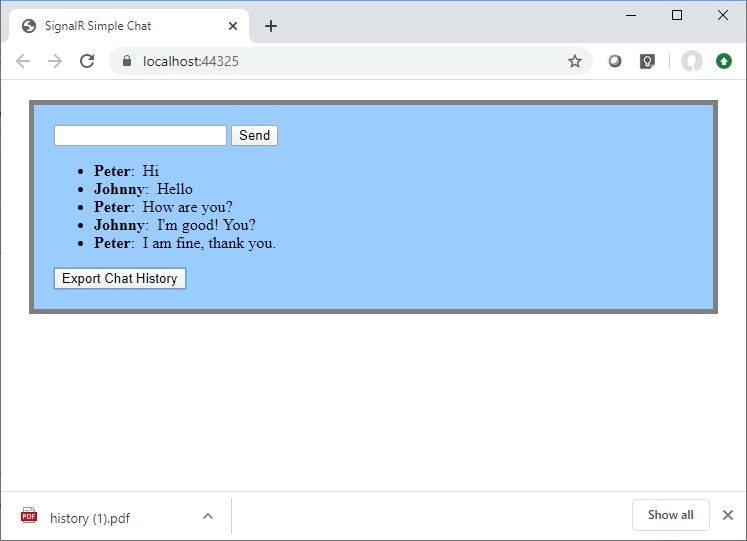The width and height of the screenshot is (747, 541).
Task: Close the downloads bar
Action: click(x=727, y=515)
